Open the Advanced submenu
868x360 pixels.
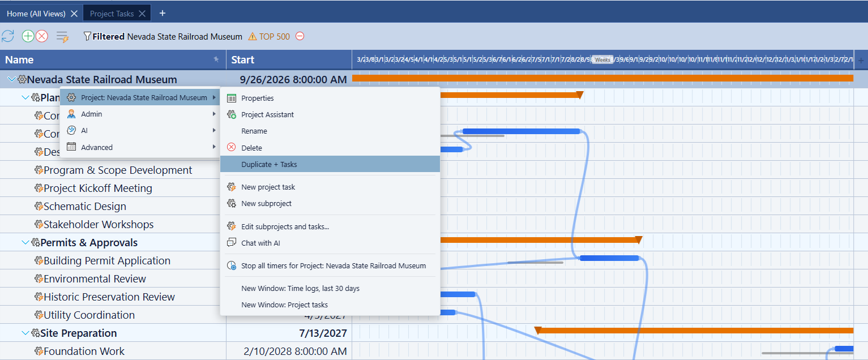140,147
